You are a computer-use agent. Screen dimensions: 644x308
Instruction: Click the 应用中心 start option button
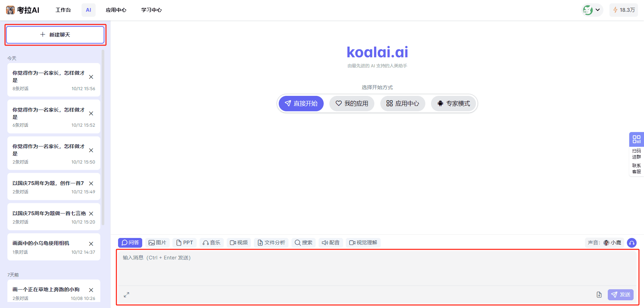[x=402, y=104]
